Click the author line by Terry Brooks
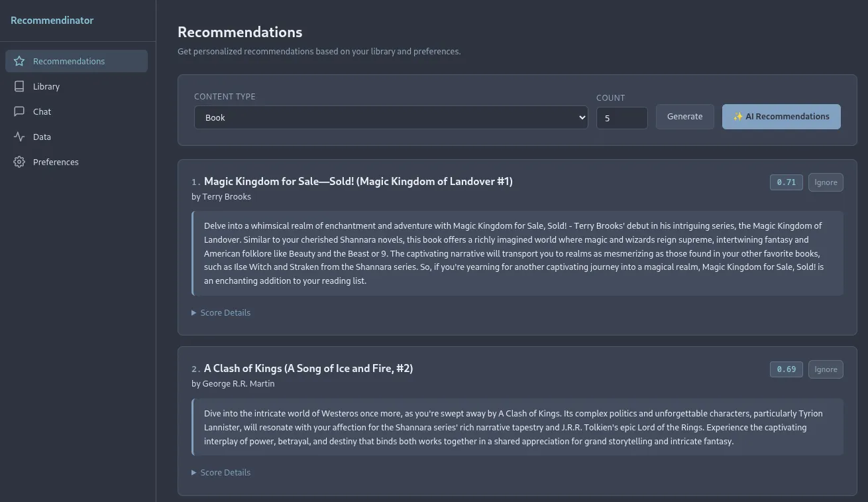The height and width of the screenshot is (502, 868). click(x=221, y=196)
